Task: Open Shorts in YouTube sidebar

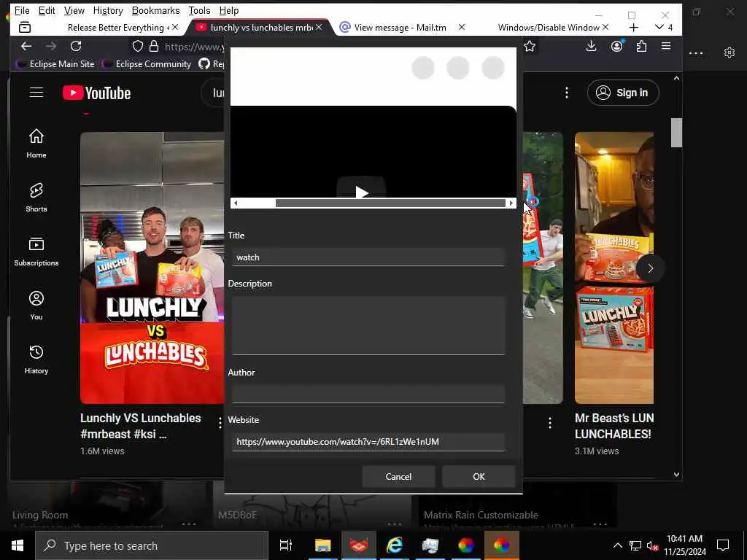Action: click(36, 197)
